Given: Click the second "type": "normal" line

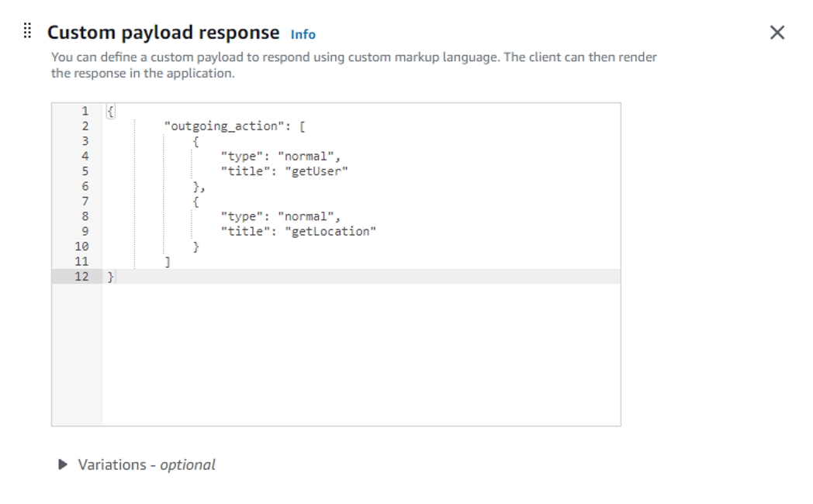Looking at the screenshot, I should [x=280, y=216].
